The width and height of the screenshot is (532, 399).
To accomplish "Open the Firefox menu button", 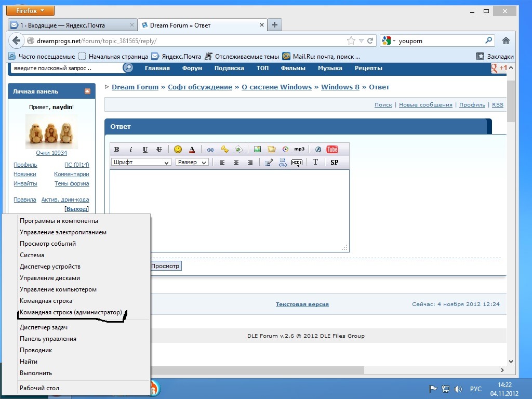I will [30, 10].
